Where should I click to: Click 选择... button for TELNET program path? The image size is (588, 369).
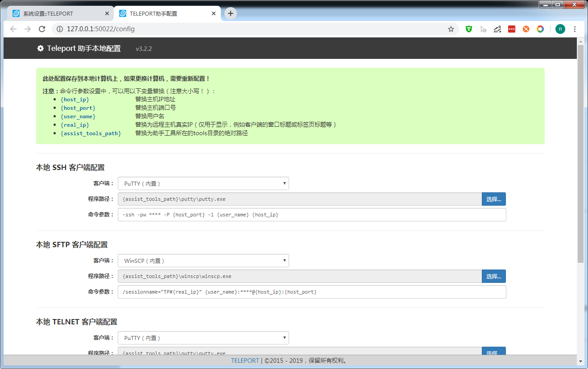[494, 351]
